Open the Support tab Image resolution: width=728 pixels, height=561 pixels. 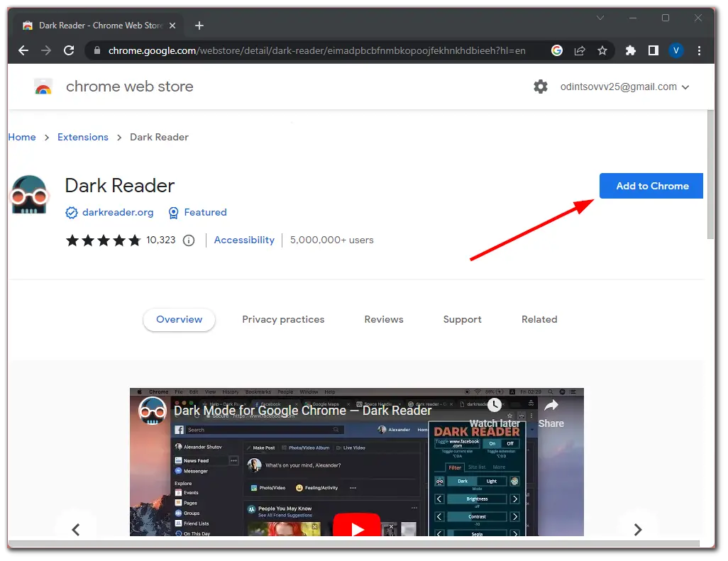pos(463,319)
